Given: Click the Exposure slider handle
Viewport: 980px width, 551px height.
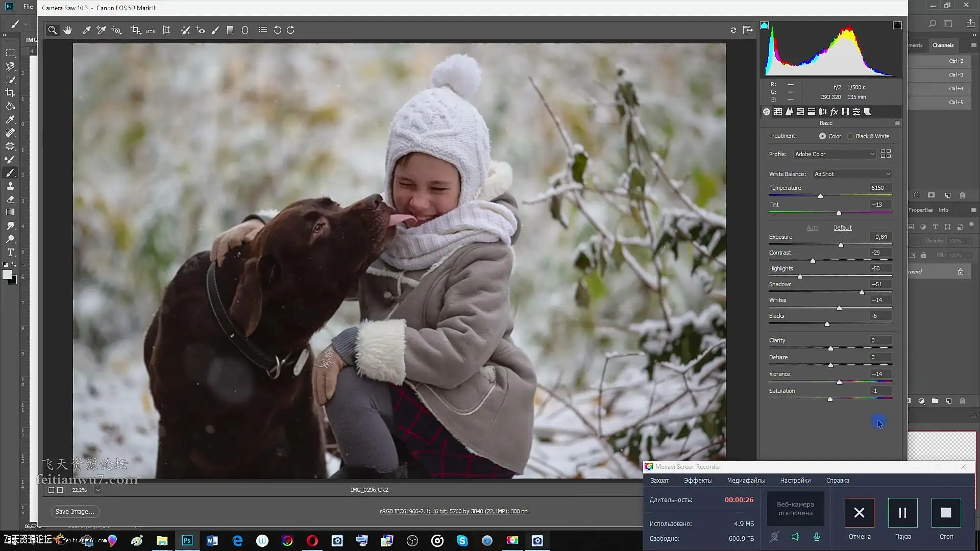Looking at the screenshot, I should coord(841,245).
